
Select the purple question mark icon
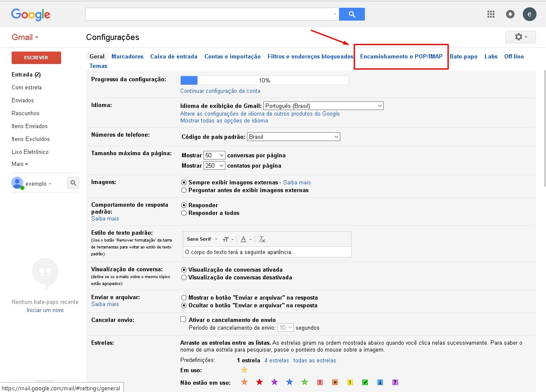coord(395,382)
